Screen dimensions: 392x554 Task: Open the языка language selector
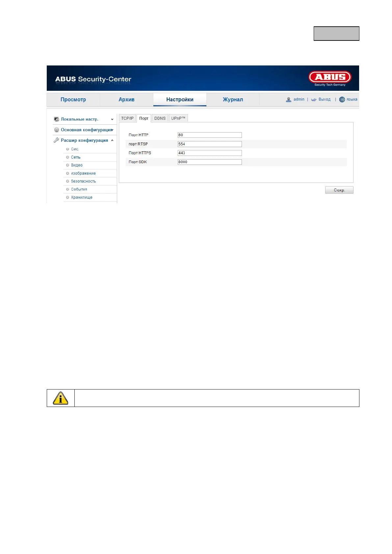(x=352, y=99)
